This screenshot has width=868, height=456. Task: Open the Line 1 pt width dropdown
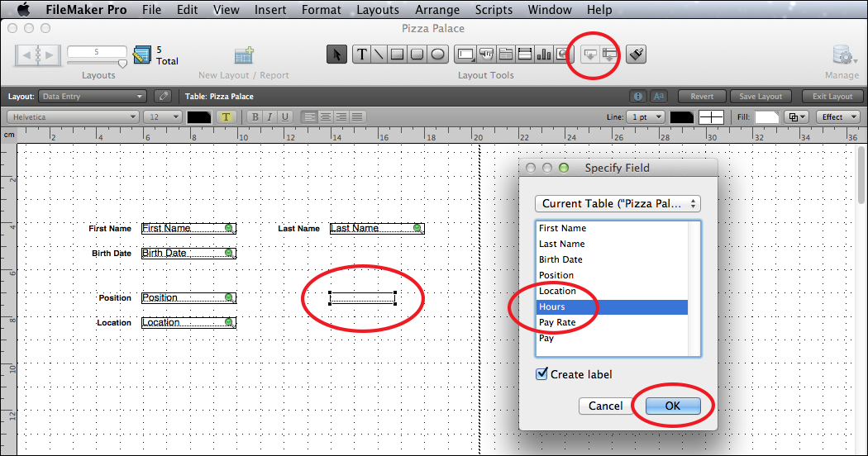click(646, 116)
